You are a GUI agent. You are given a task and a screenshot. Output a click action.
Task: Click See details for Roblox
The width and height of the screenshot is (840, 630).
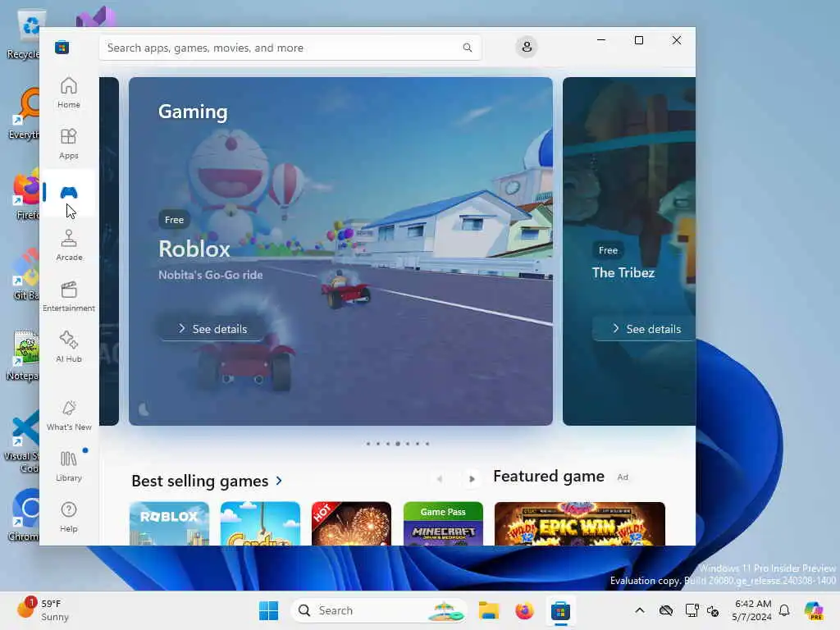212,328
